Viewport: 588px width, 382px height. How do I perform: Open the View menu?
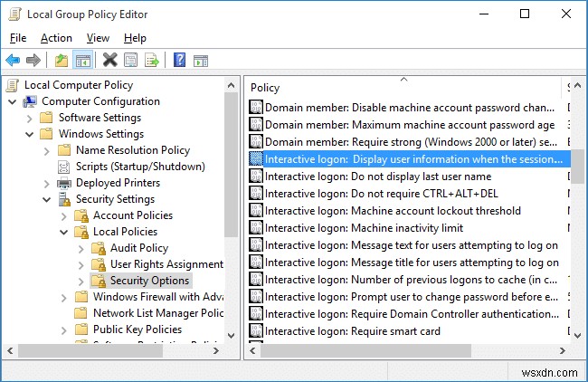point(98,38)
